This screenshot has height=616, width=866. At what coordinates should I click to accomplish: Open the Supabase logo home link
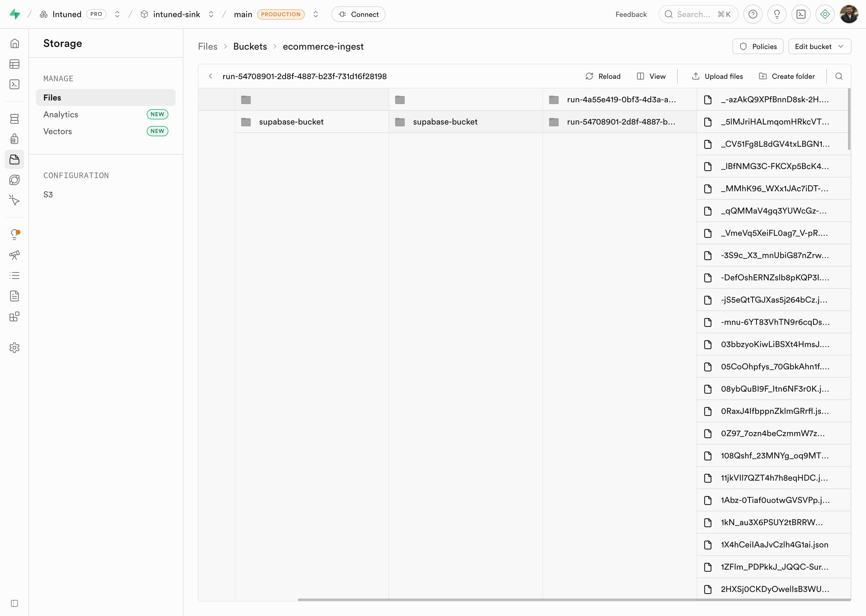(15, 14)
